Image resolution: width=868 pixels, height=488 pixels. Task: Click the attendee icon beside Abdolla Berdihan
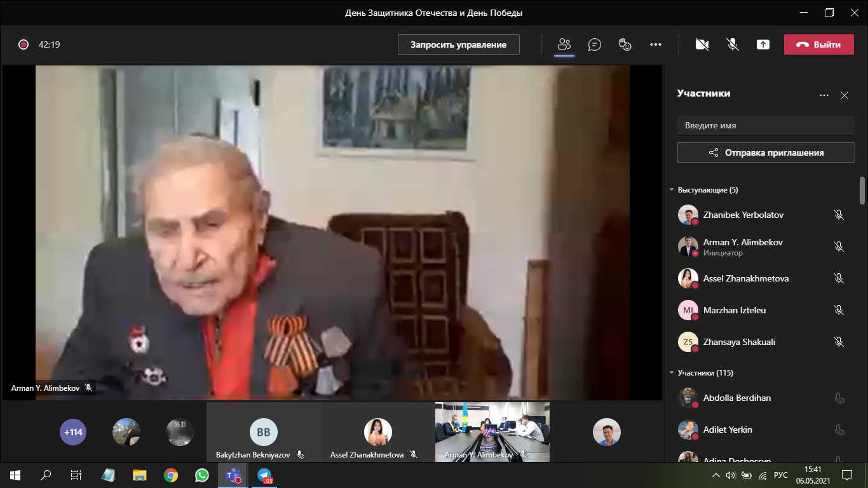[x=839, y=398]
